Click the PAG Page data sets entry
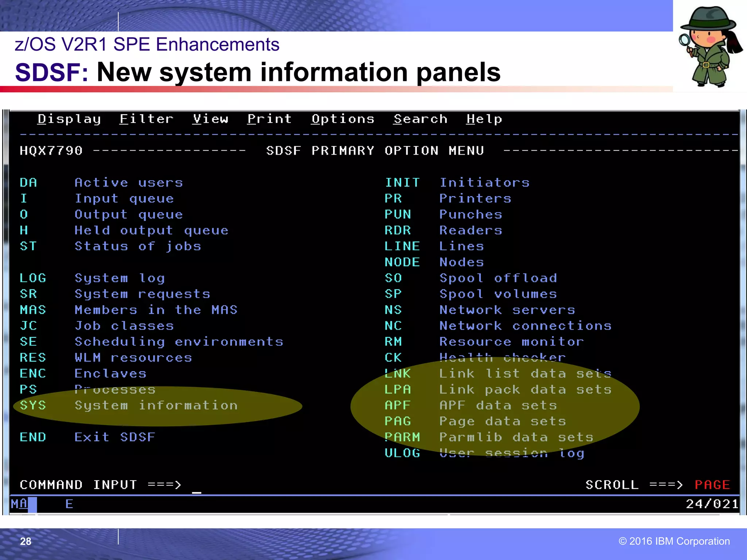 click(x=475, y=421)
